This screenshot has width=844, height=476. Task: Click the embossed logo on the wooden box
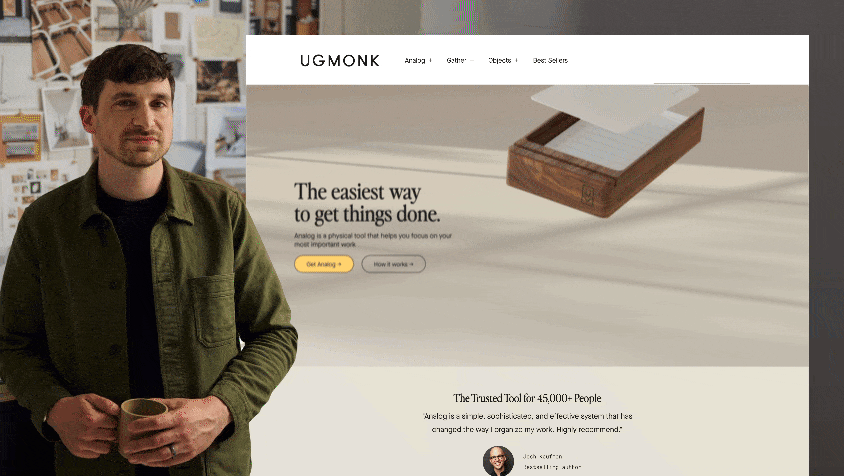[587, 195]
